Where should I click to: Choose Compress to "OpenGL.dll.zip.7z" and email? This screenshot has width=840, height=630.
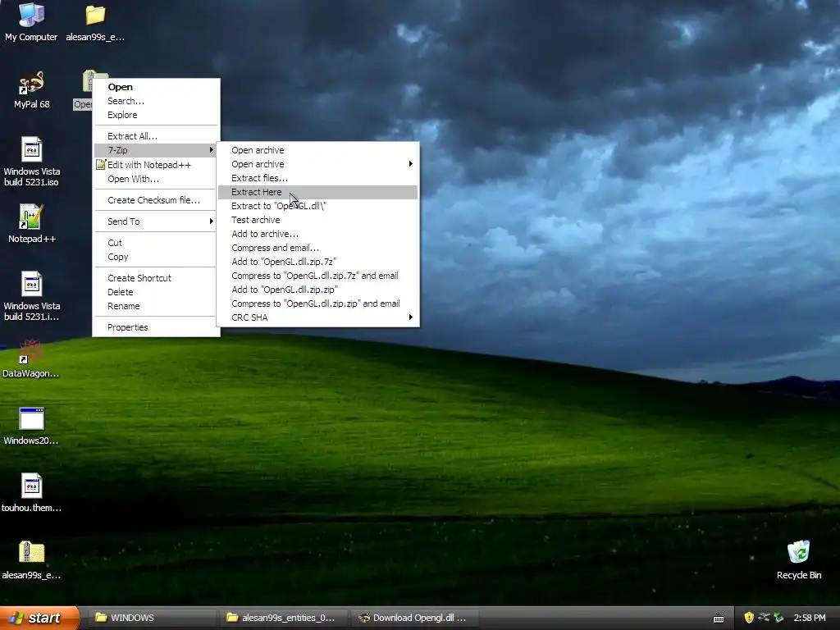point(317,276)
